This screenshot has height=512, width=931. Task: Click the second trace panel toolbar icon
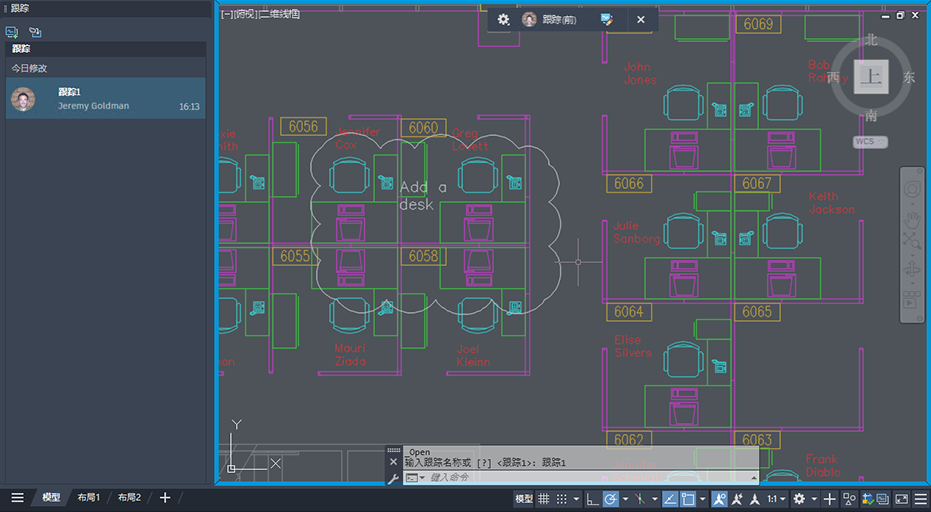click(x=35, y=32)
